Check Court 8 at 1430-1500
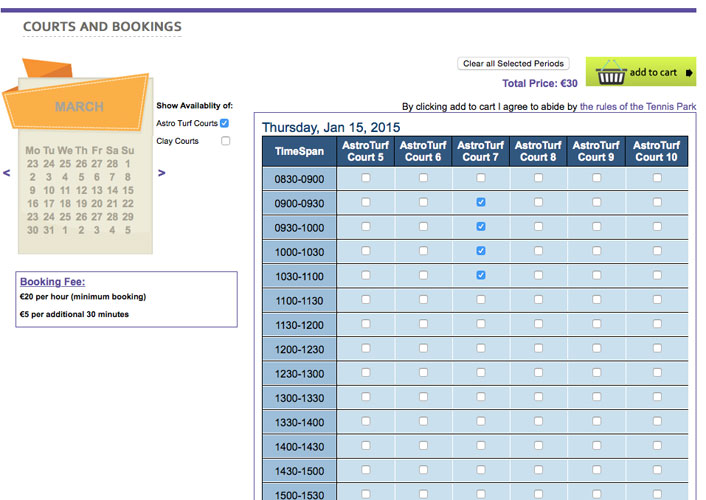The image size is (706, 500). click(539, 469)
